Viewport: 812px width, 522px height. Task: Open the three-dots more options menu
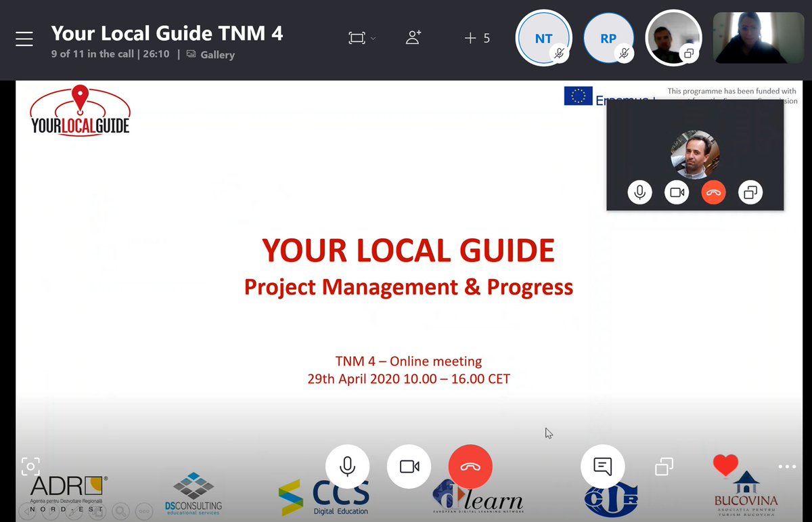click(786, 466)
